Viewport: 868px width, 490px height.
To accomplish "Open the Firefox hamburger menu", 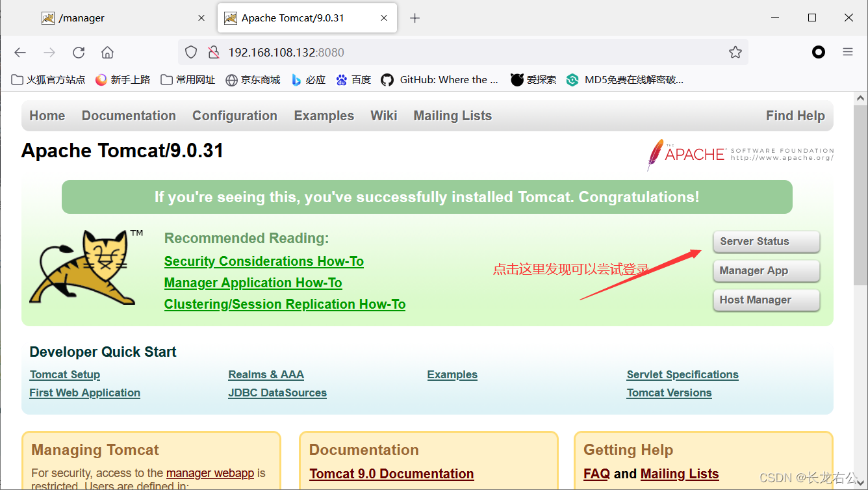I will pyautogui.click(x=847, y=52).
